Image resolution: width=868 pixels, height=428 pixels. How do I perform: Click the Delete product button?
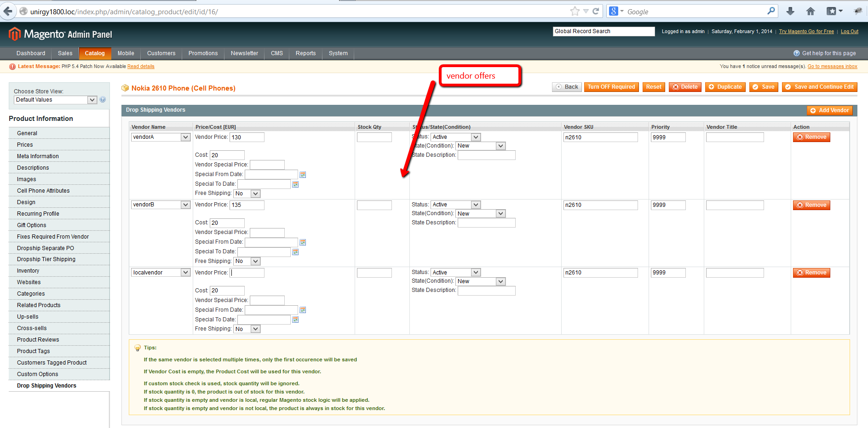(685, 87)
